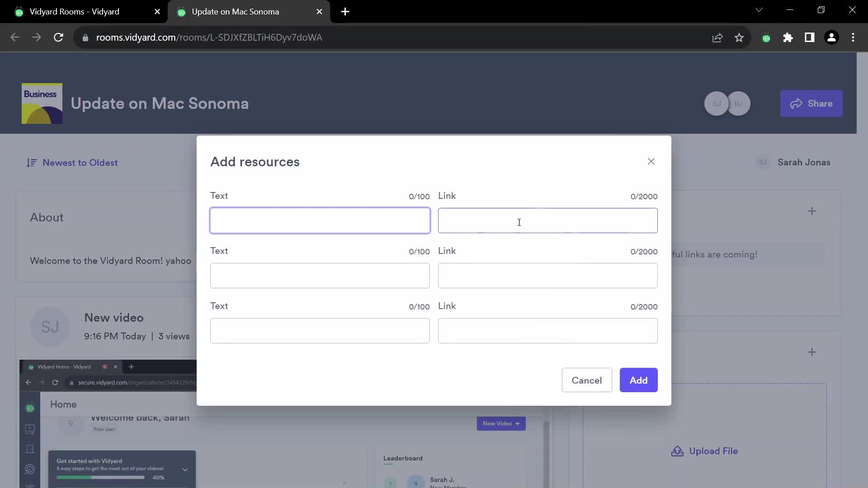The image size is (868, 488).
Task: Click the plus icon above Upload File
Action: click(812, 352)
